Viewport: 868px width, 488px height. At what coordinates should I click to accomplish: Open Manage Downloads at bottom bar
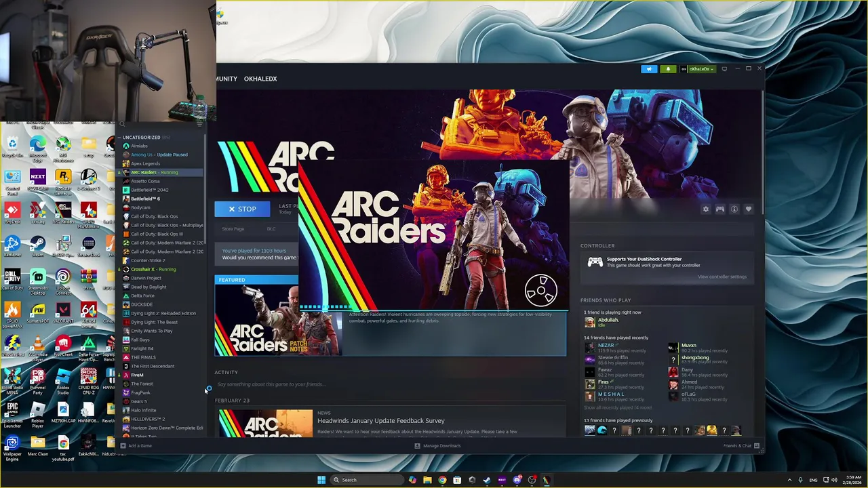pyautogui.click(x=437, y=446)
